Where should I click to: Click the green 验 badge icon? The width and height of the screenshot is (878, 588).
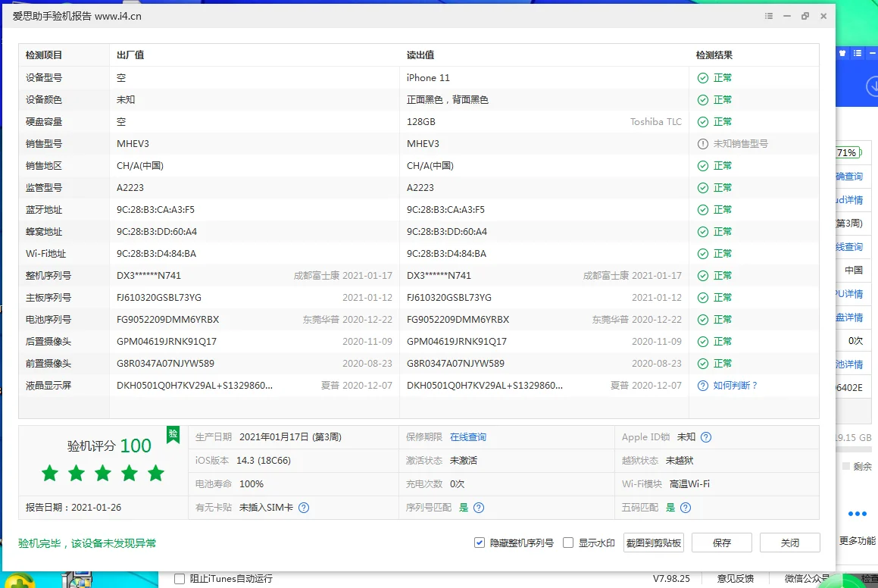[x=173, y=435]
